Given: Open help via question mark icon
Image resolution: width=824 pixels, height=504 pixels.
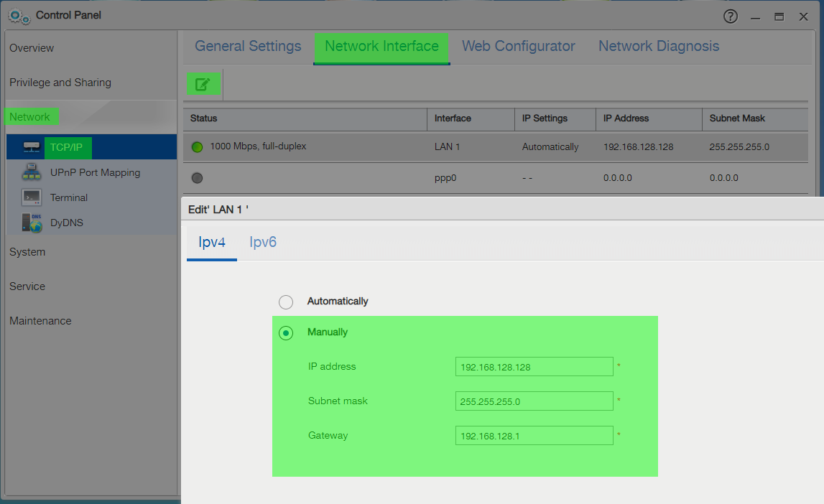Looking at the screenshot, I should click(x=731, y=16).
